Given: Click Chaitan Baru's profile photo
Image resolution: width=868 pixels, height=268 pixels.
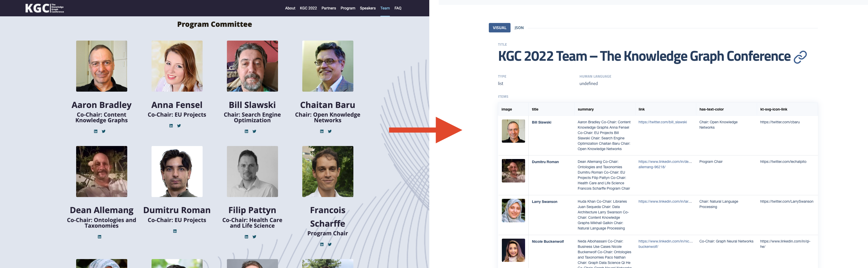Looking at the screenshot, I should (x=328, y=66).
